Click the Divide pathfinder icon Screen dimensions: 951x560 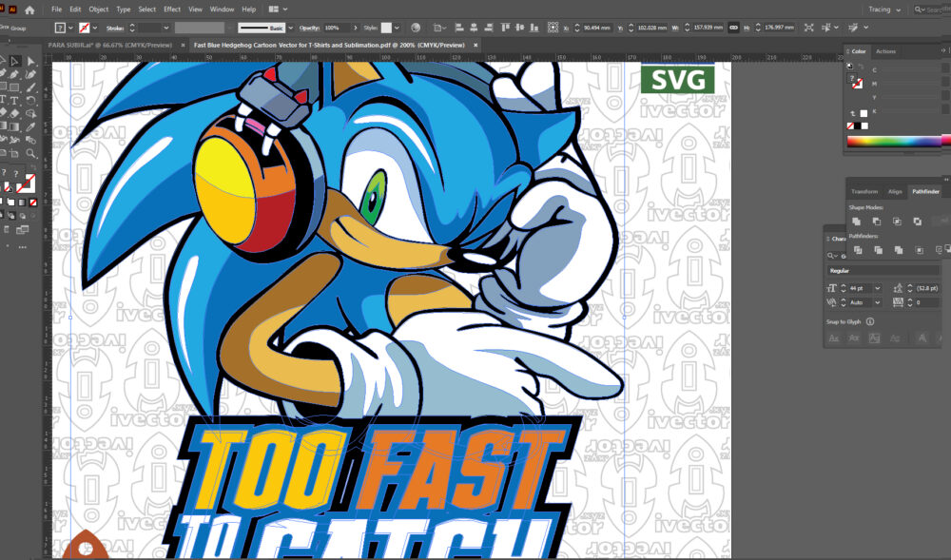pyautogui.click(x=858, y=250)
